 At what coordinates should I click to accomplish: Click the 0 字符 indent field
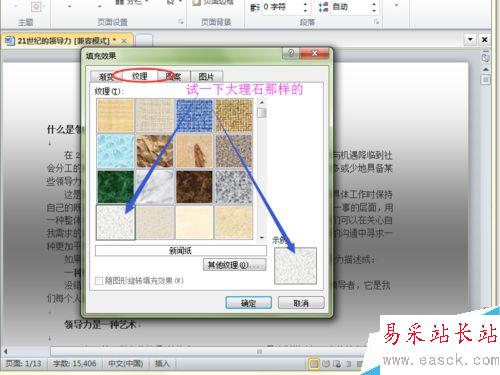(x=281, y=7)
